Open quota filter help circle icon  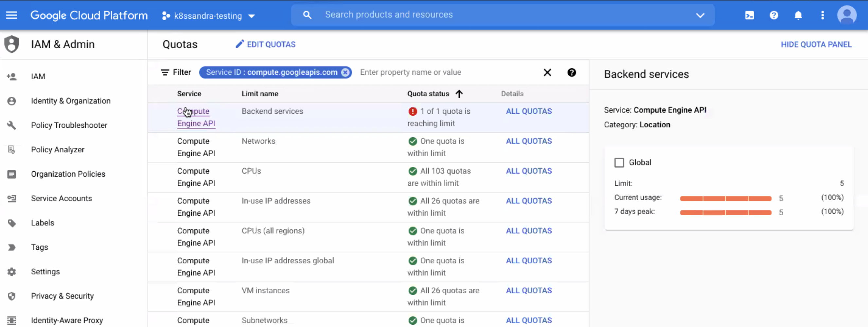click(572, 72)
